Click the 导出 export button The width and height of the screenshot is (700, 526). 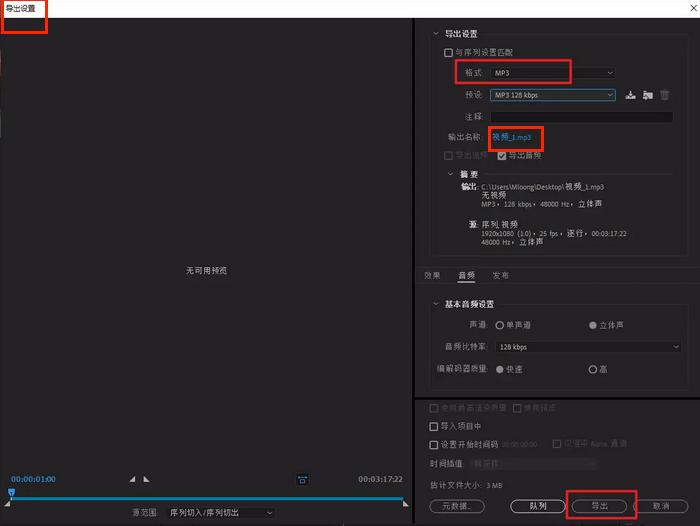[x=599, y=506]
